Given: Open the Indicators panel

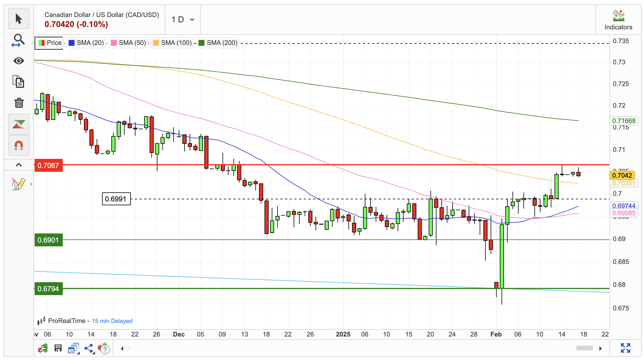Looking at the screenshot, I should point(618,20).
